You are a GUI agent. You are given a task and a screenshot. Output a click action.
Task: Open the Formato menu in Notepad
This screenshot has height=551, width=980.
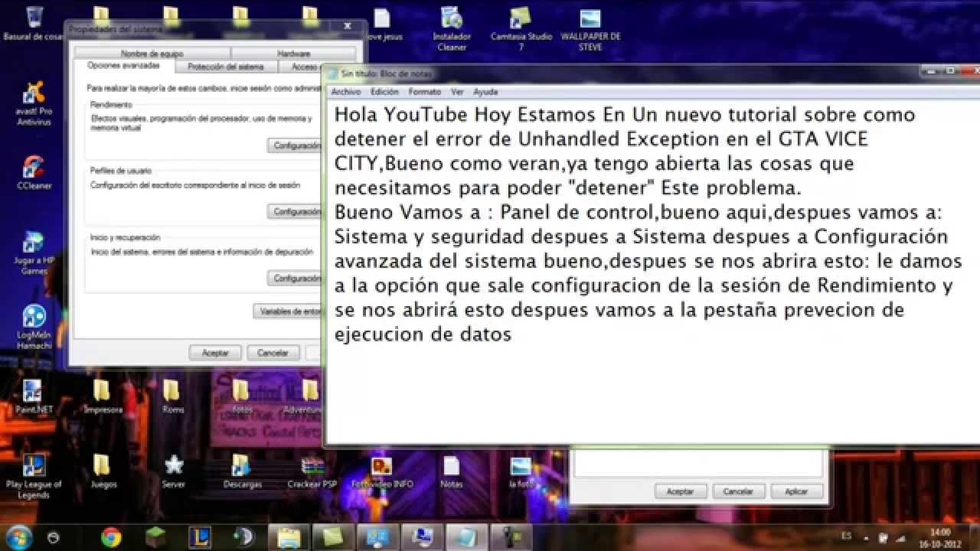point(425,92)
